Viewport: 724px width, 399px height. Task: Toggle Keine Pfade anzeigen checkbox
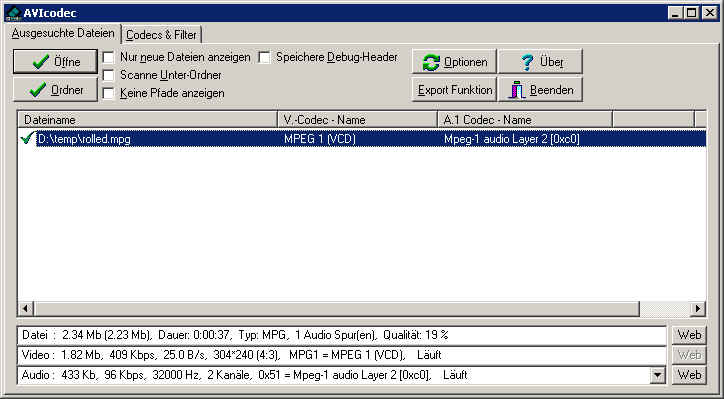click(108, 93)
